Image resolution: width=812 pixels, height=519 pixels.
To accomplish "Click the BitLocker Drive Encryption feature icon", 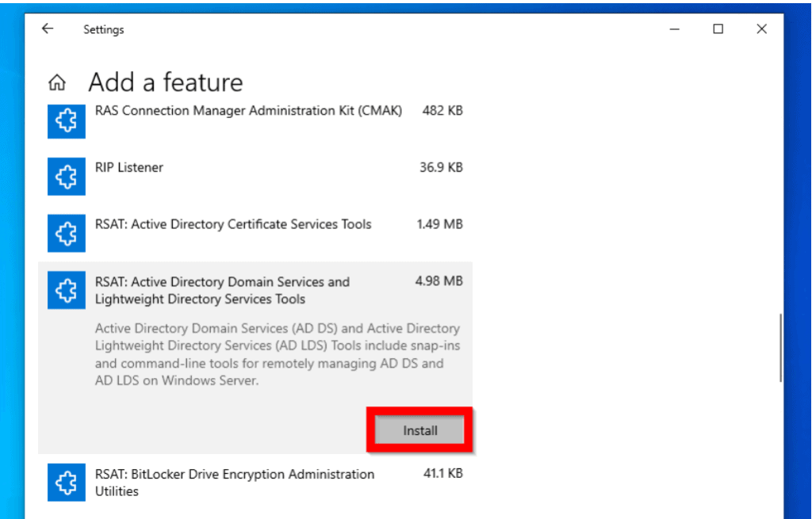I will (66, 483).
